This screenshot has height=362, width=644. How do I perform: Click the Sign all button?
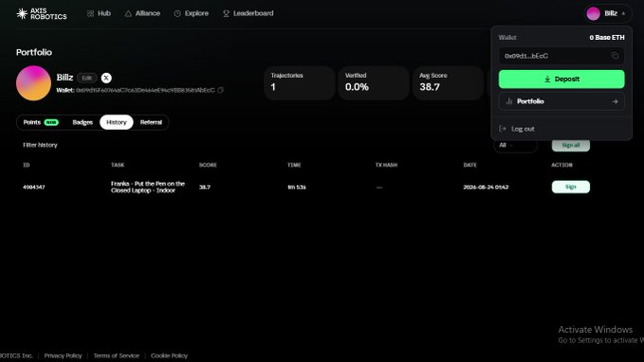click(x=570, y=145)
